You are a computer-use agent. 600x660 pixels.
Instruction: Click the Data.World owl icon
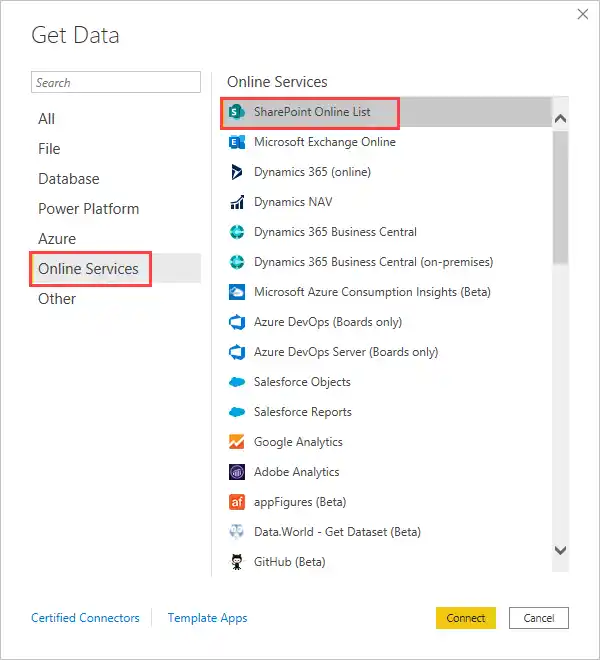pyautogui.click(x=237, y=532)
